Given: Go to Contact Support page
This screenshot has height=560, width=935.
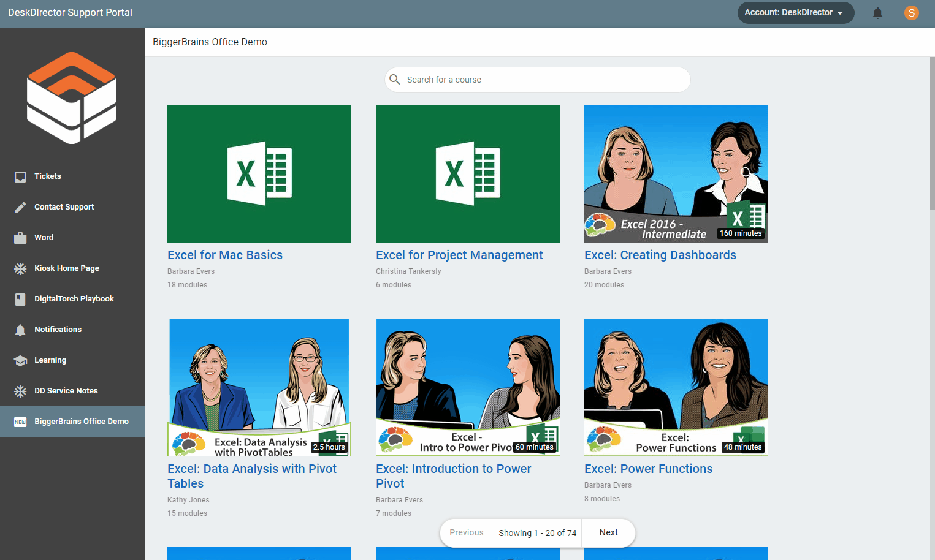Looking at the screenshot, I should [x=72, y=207].
